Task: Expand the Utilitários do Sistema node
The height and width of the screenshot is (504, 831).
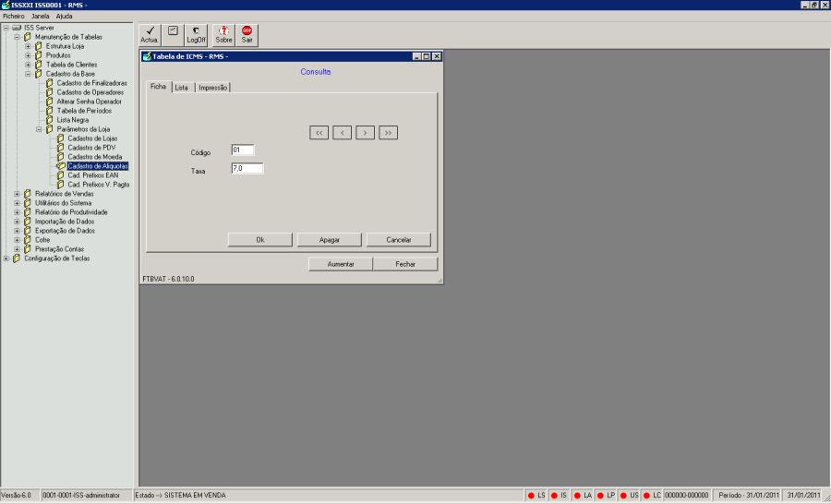Action: (x=17, y=203)
